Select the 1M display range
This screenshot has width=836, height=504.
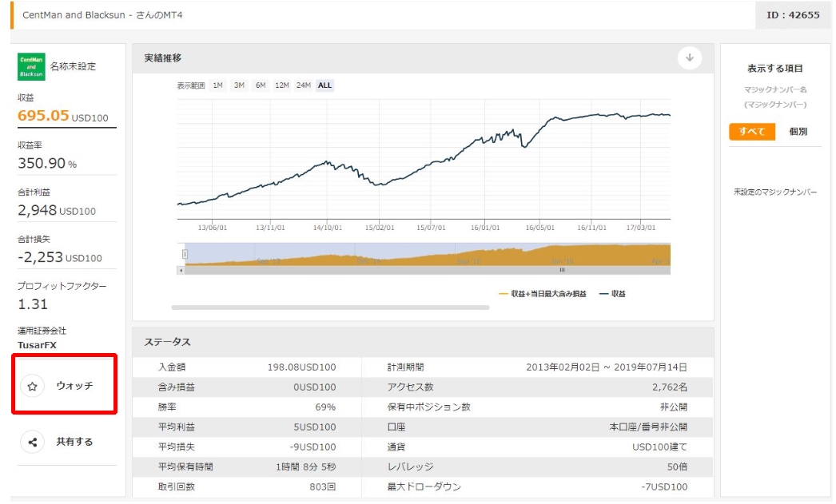click(x=217, y=85)
